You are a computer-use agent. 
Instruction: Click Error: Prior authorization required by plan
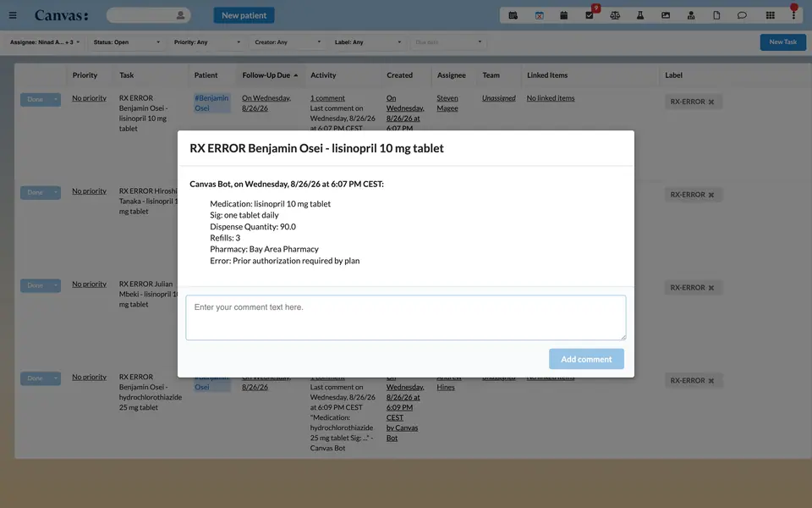[285, 261]
